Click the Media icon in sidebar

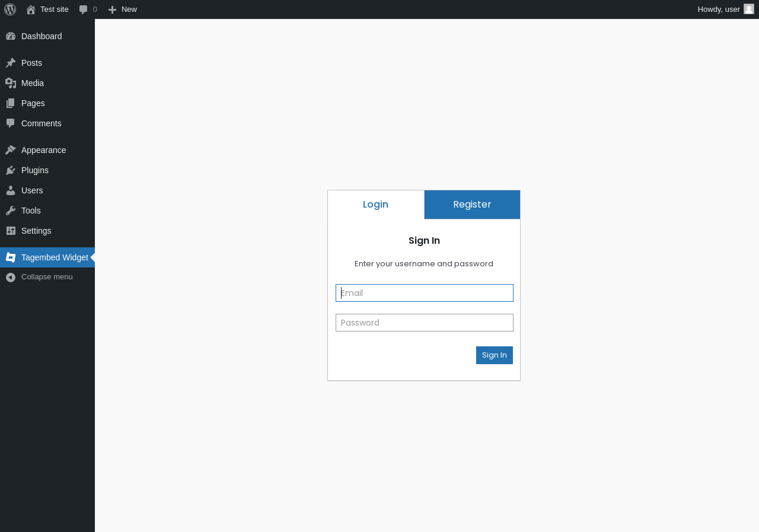click(11, 83)
